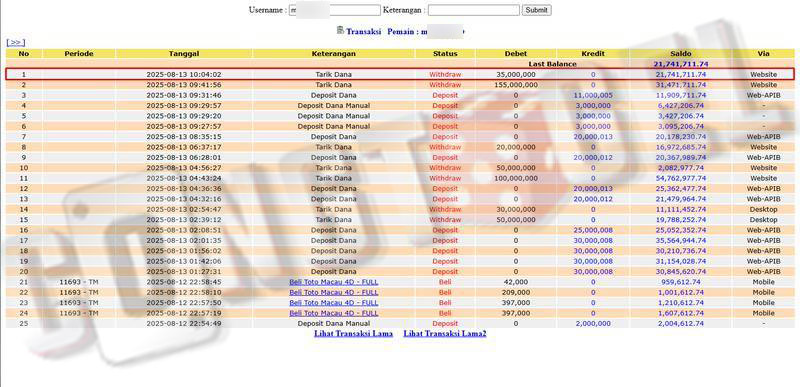Select the highlighted 35,000,000 withdraw row
The width and height of the screenshot is (800, 387).
click(399, 74)
